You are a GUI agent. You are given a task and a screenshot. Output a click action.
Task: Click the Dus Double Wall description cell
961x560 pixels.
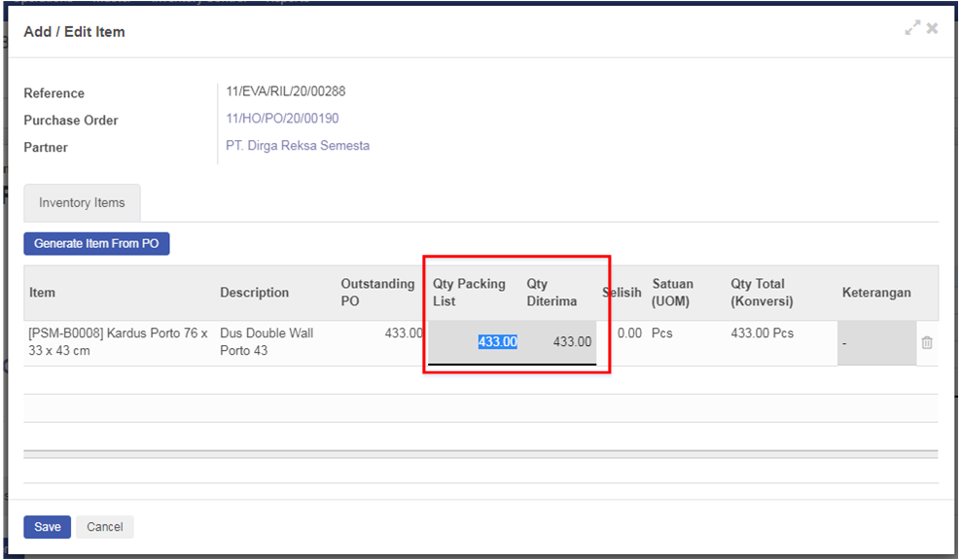coord(267,341)
